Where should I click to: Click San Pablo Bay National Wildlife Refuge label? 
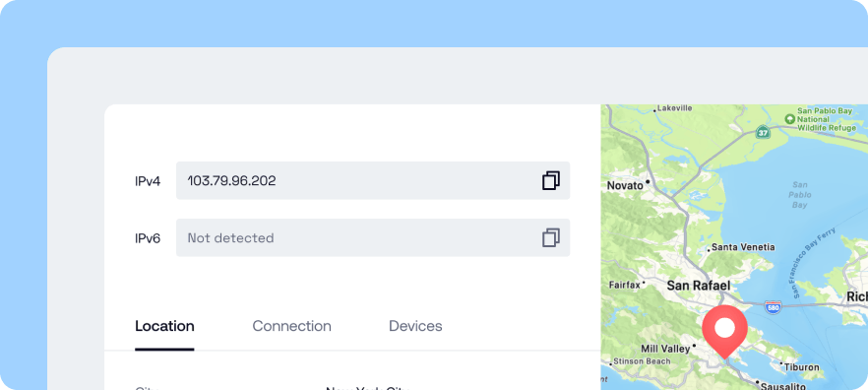tap(827, 119)
